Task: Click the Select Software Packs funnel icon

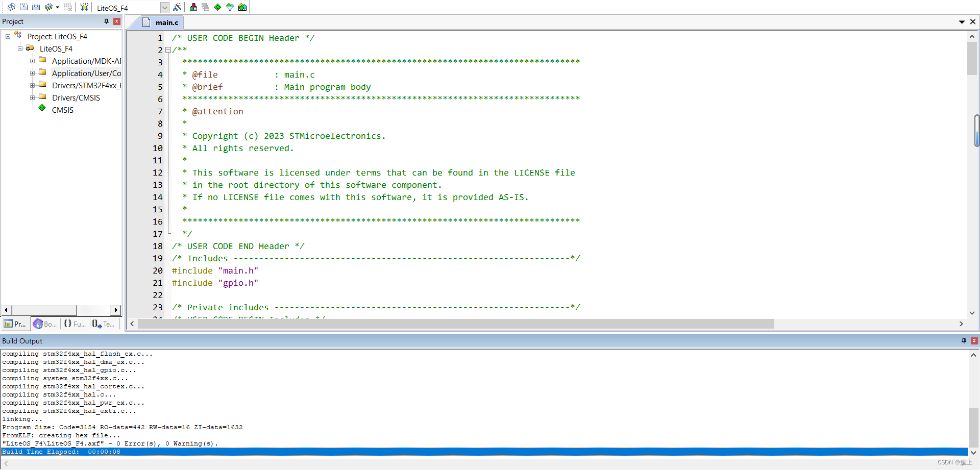Action: (x=230, y=7)
